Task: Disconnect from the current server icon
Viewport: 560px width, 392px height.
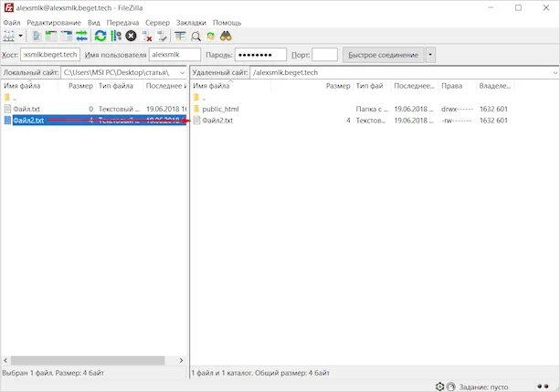Action: click(147, 36)
